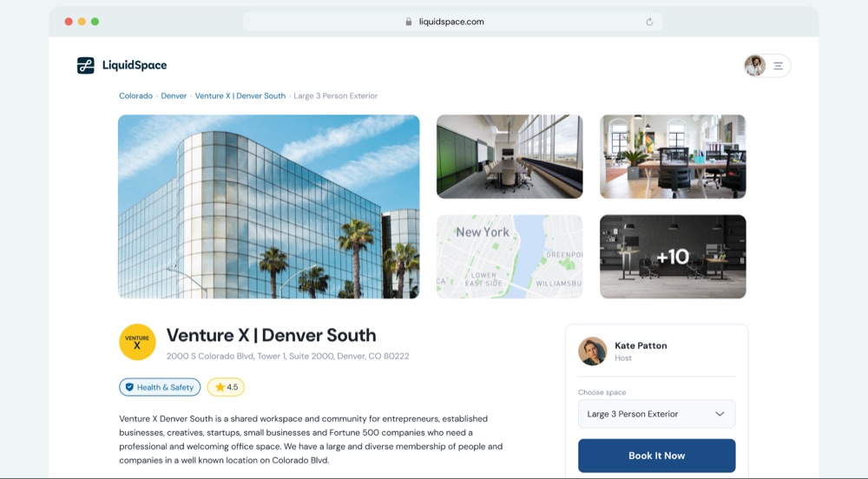
Task: Click the workspace description paragraph
Action: click(x=311, y=439)
